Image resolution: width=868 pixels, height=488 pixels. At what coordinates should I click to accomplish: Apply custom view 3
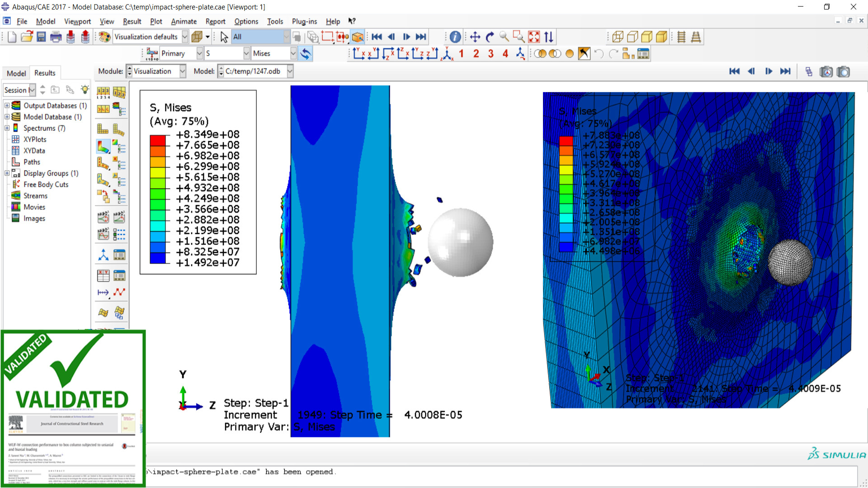pyautogui.click(x=491, y=54)
